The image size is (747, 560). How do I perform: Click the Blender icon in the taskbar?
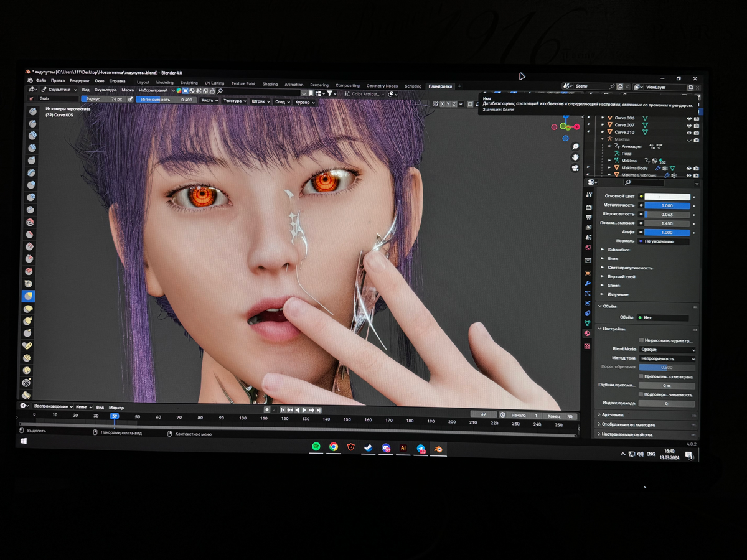pyautogui.click(x=438, y=449)
